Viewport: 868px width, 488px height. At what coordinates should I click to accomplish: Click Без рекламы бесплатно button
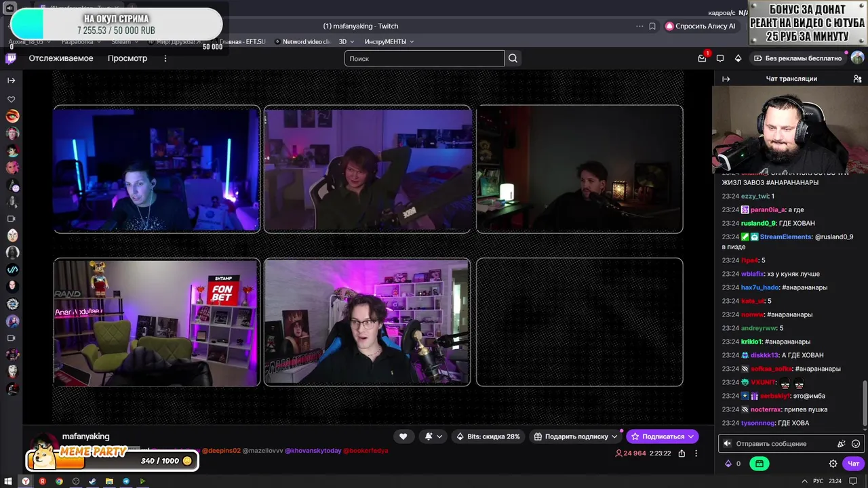click(x=797, y=58)
